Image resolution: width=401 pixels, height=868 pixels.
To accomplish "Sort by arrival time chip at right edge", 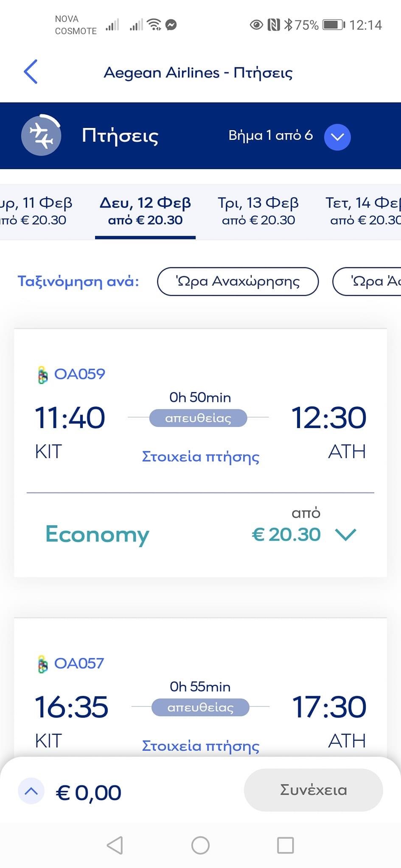I will [x=367, y=281].
